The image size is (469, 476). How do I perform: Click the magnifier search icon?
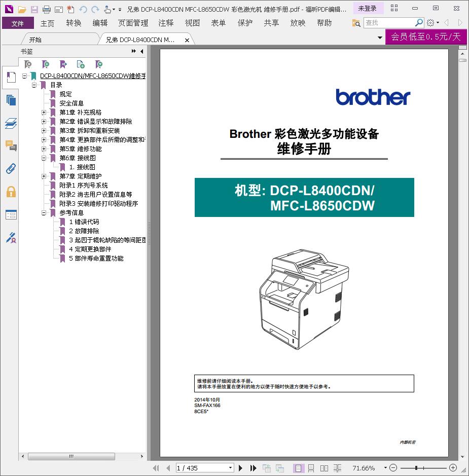(419, 22)
